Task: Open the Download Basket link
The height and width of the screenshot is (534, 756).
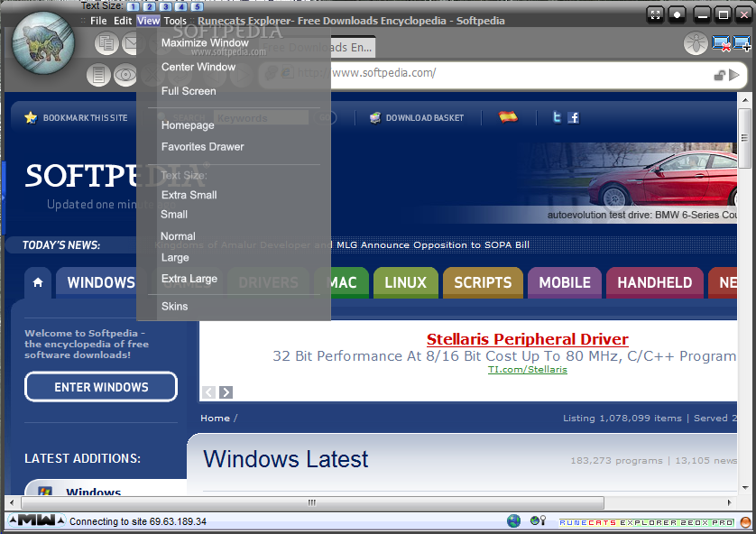Action: tap(417, 117)
